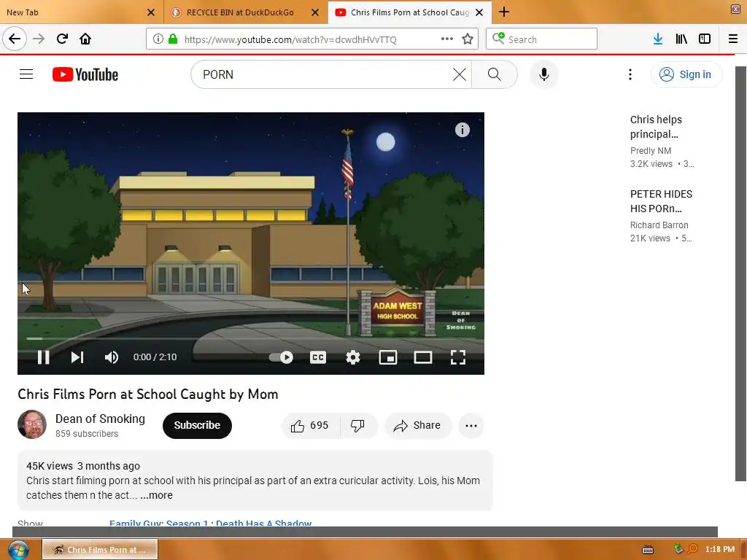Skip to the next video
This screenshot has width=747, height=560.
click(77, 357)
